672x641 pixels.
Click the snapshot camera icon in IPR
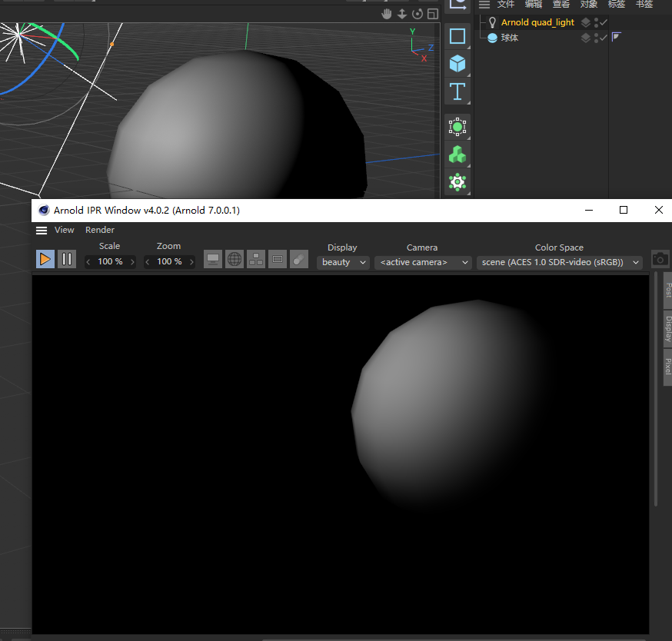[660, 260]
